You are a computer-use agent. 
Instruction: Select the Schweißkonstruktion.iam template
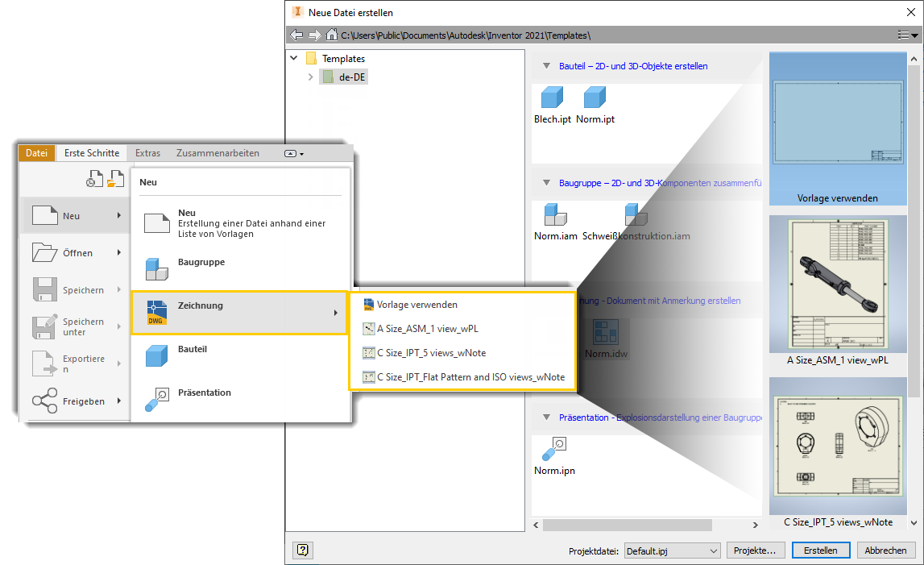[x=636, y=214]
